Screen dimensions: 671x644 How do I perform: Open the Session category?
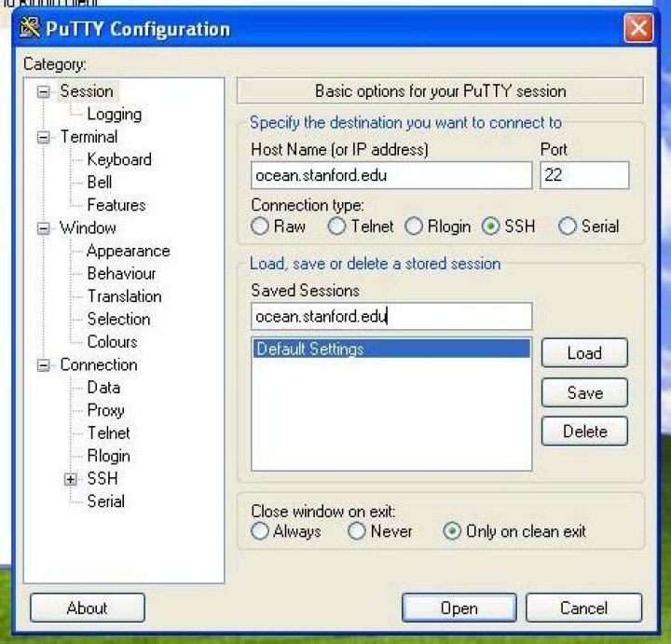point(87,91)
